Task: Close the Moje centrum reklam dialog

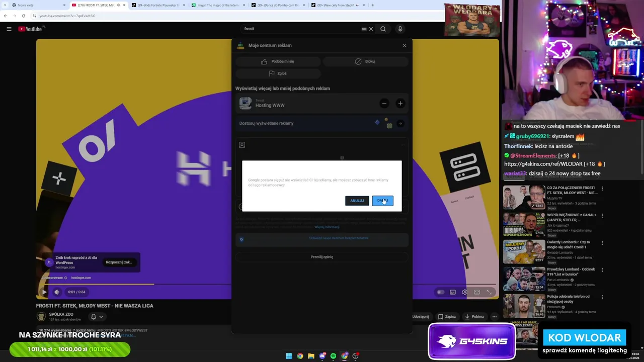Action: tap(404, 45)
